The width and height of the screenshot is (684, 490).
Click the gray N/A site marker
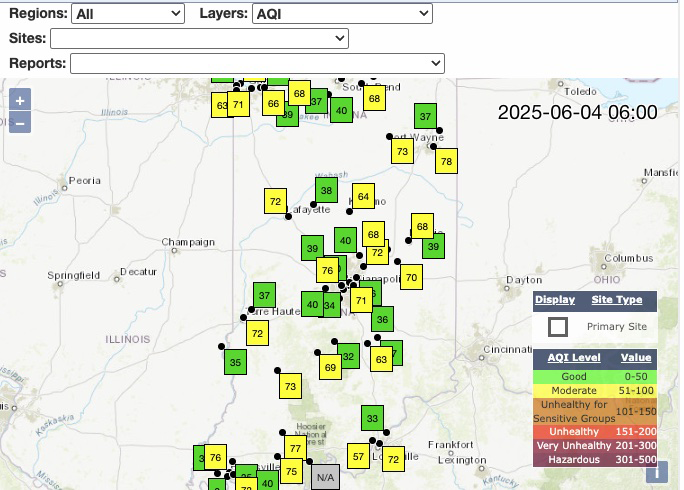325,477
